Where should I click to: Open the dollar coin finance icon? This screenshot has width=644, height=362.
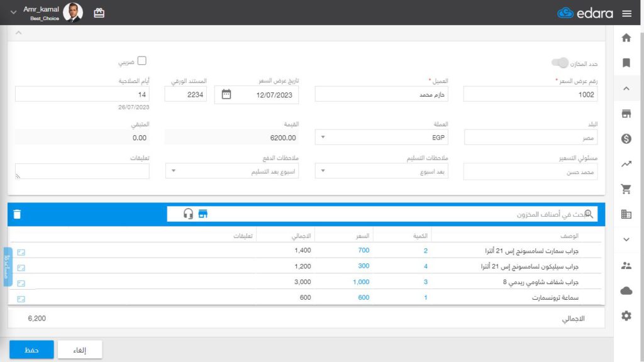coord(626,139)
